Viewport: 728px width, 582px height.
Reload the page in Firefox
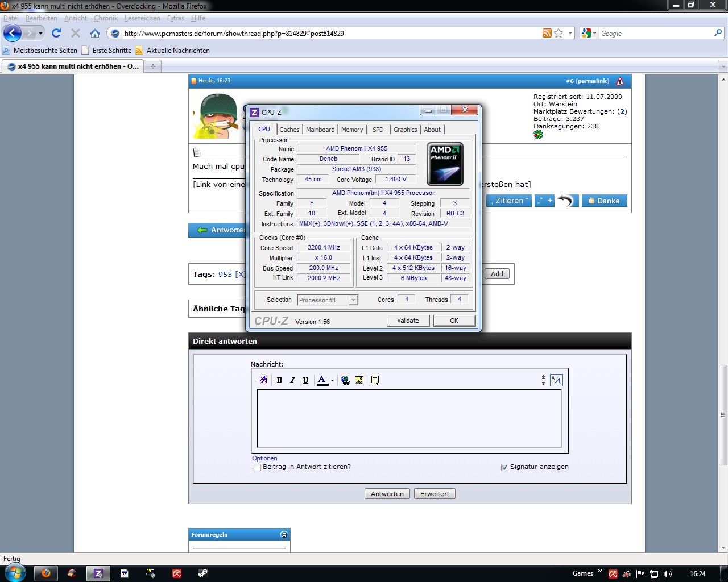[56, 33]
